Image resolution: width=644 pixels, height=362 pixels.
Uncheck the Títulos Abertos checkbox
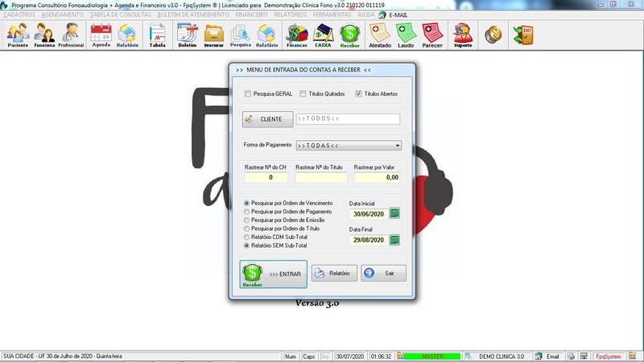pyautogui.click(x=359, y=94)
